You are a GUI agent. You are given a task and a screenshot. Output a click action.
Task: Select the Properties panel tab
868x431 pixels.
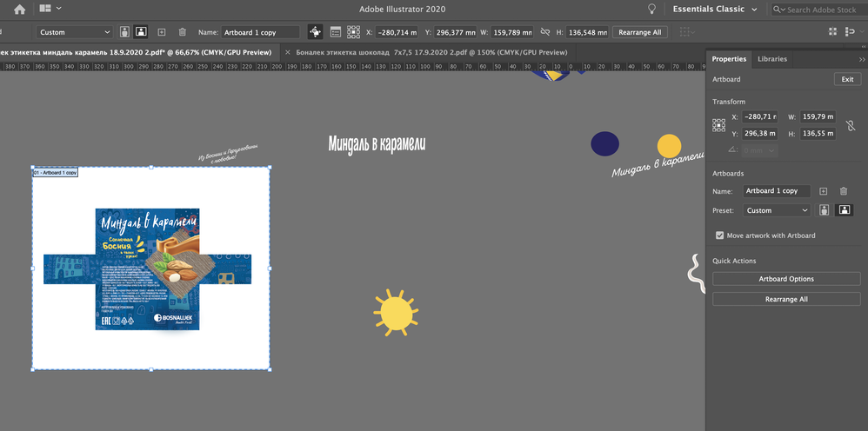[x=729, y=59]
